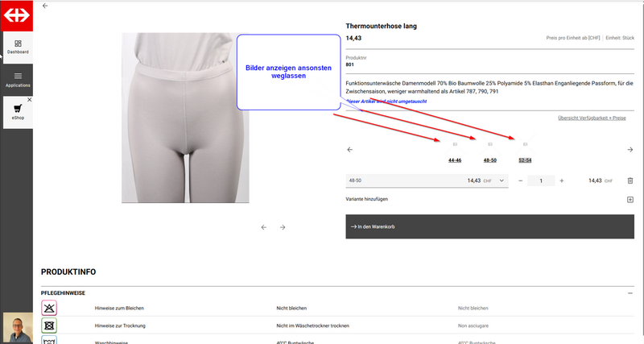Open the Dashboard from the sidebar
This screenshot has width=644, height=344.
tap(18, 47)
